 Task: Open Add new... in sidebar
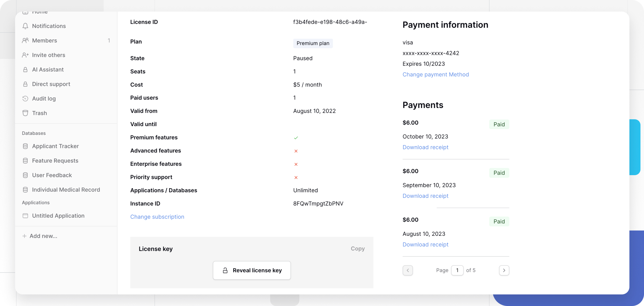point(43,236)
